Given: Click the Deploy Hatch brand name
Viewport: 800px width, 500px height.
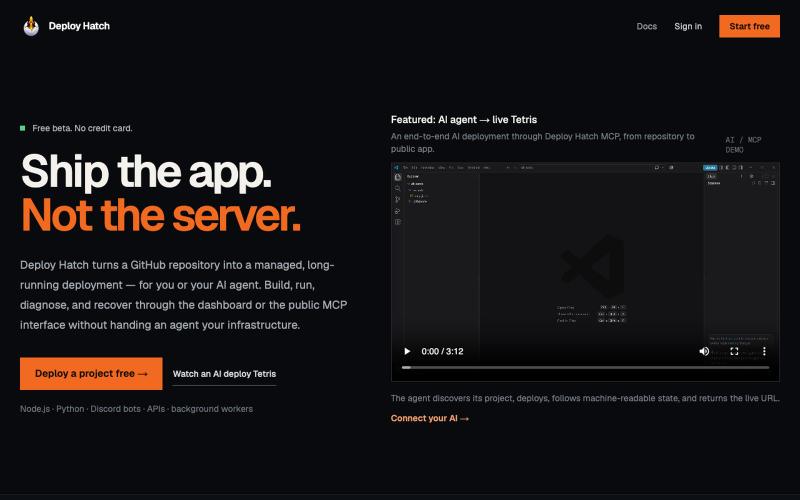Looking at the screenshot, I should (x=79, y=26).
